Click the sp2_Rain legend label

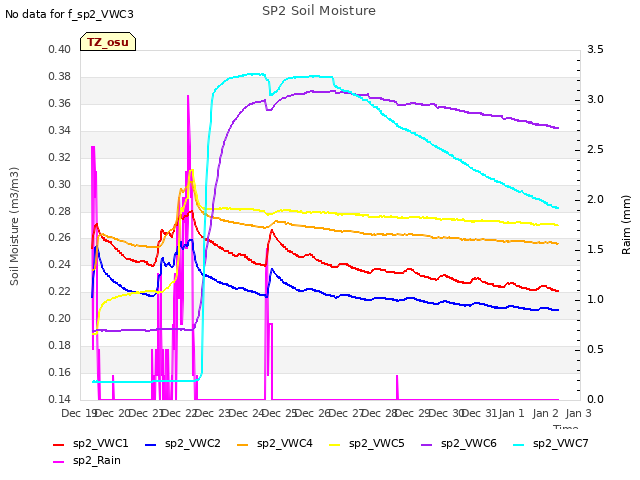tap(97, 460)
